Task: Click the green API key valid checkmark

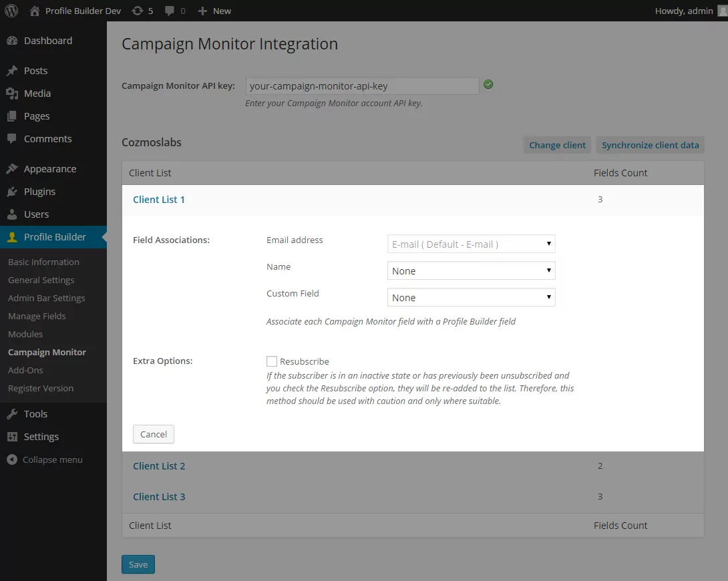Action: 488,84
